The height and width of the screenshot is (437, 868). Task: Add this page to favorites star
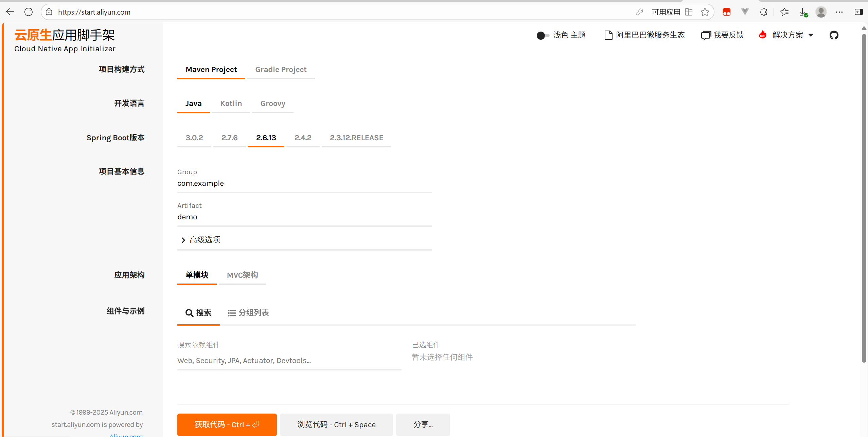[705, 12]
